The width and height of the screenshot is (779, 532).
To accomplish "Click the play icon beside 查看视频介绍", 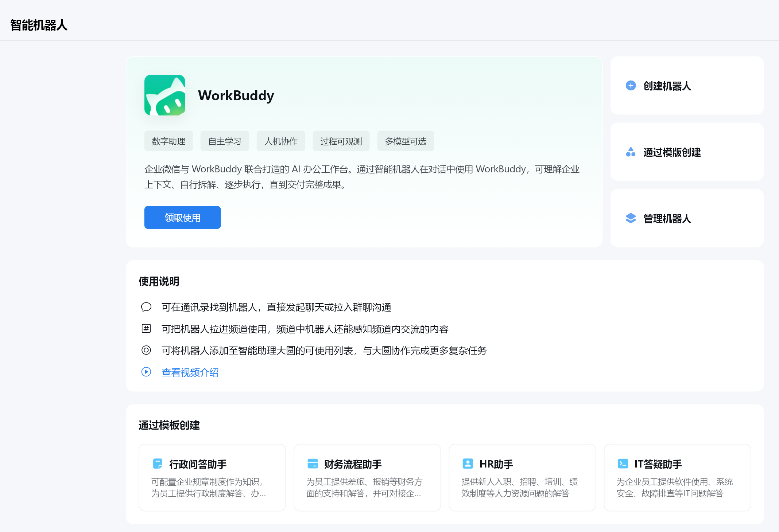I will 146,372.
